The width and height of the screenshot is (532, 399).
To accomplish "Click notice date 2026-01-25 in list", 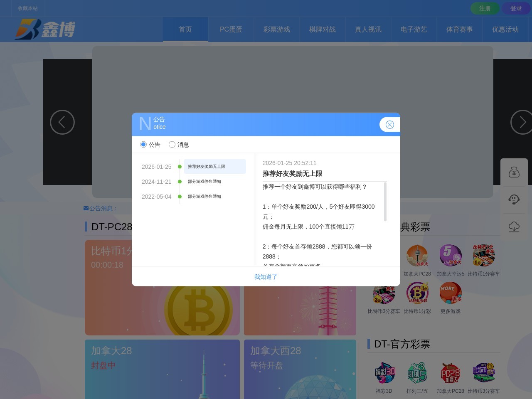I will coord(156,167).
